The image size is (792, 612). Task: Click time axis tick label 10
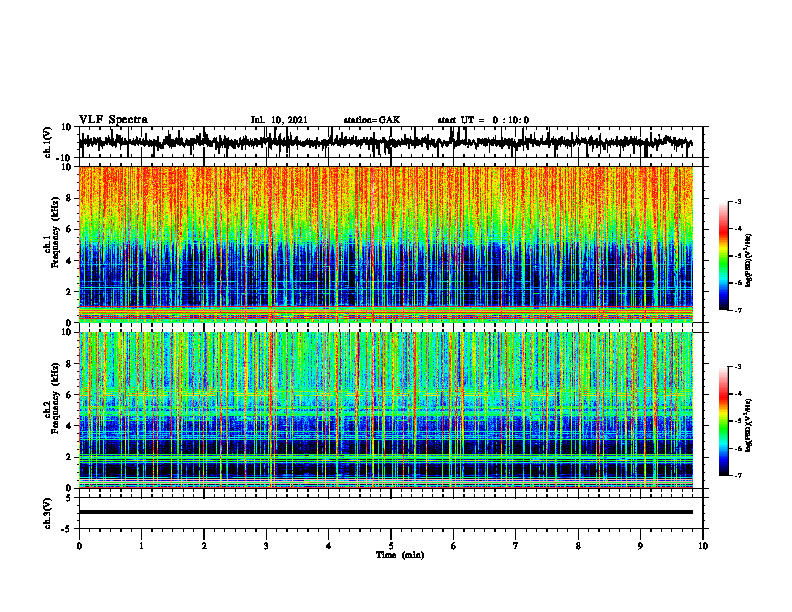703,546
